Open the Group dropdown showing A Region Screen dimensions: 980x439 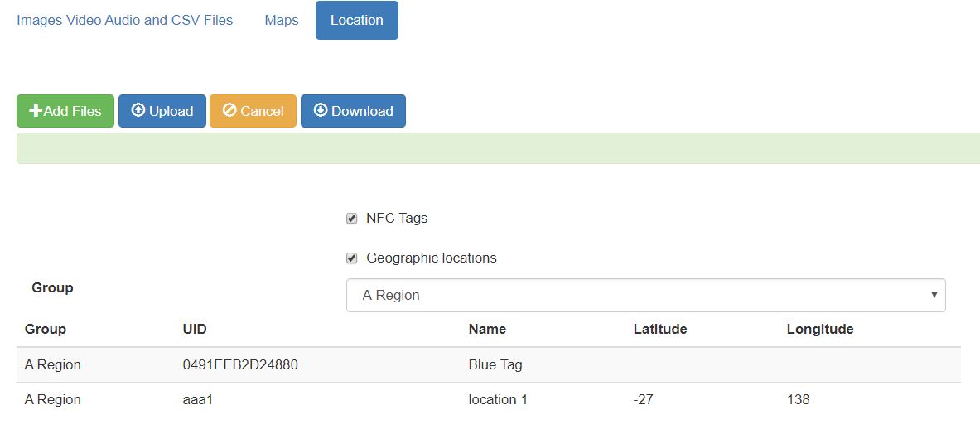coord(644,295)
